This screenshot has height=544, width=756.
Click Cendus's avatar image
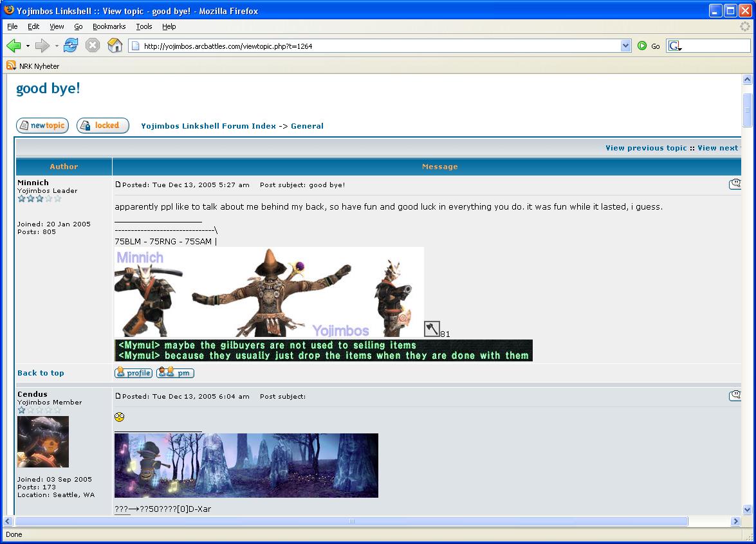click(x=43, y=442)
